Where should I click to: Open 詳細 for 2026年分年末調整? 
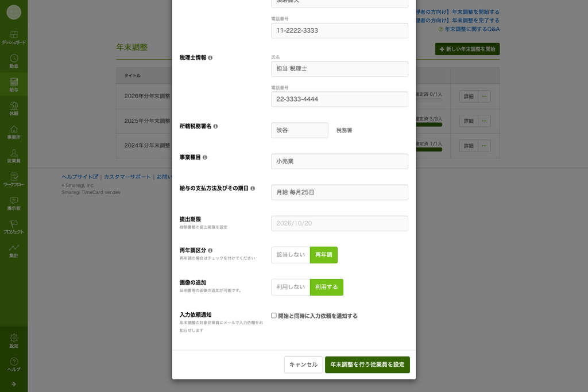coord(469,96)
